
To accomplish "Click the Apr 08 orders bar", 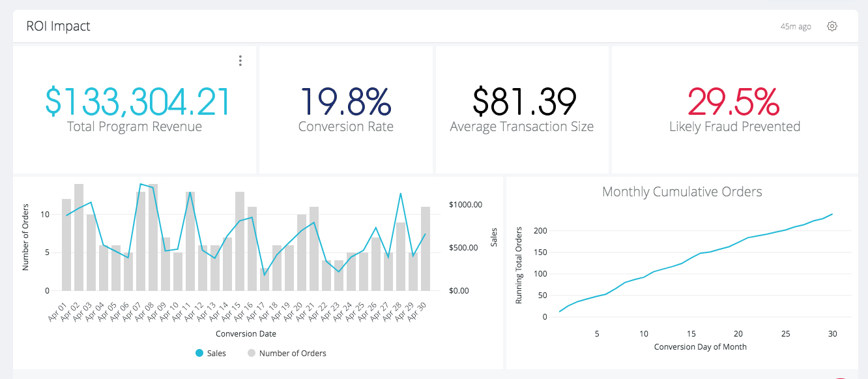I will pyautogui.click(x=153, y=237).
